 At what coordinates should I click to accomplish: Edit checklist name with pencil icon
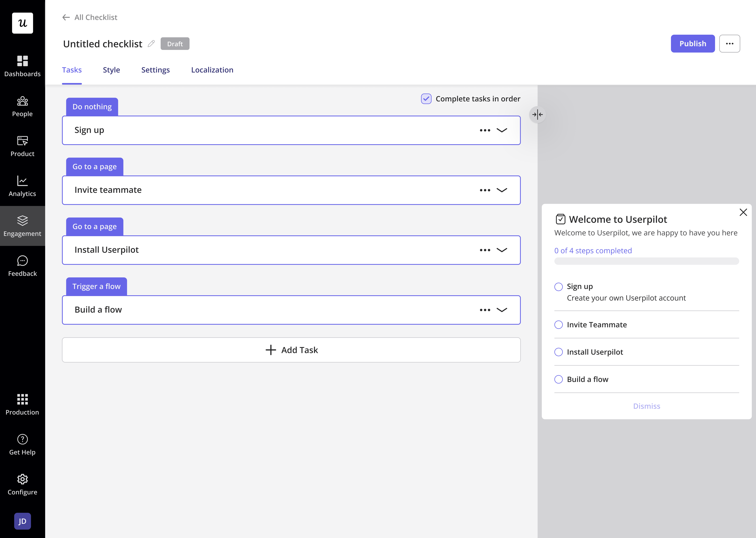pos(151,44)
